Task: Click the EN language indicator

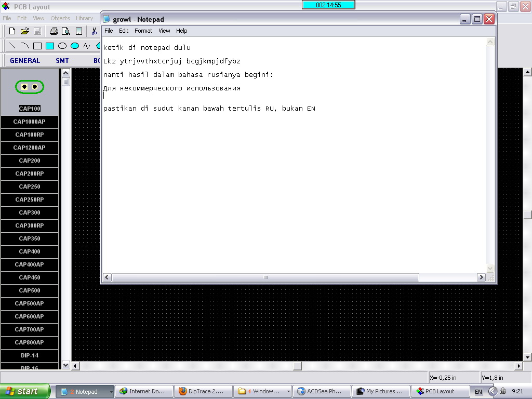Action: (478, 391)
